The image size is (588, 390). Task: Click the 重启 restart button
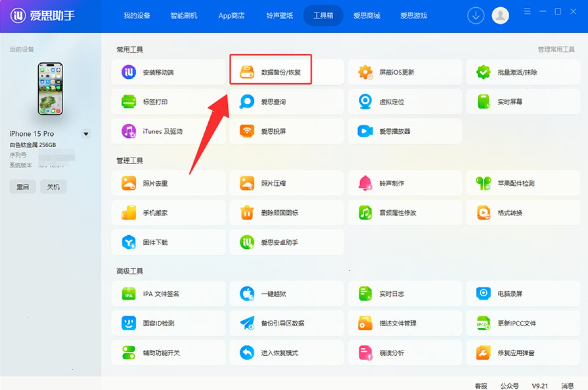23,187
